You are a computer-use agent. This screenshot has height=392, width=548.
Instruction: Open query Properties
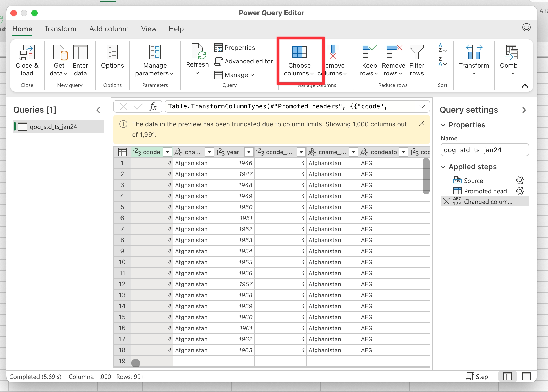234,48
